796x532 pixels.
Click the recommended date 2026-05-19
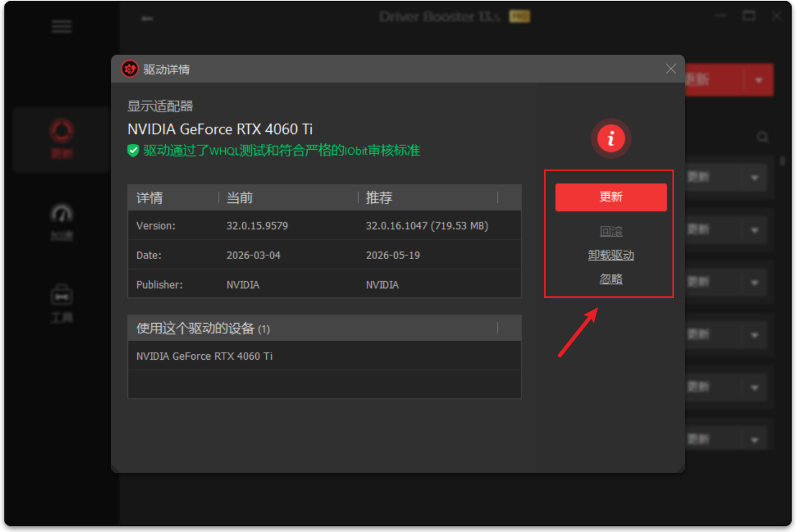click(x=393, y=255)
